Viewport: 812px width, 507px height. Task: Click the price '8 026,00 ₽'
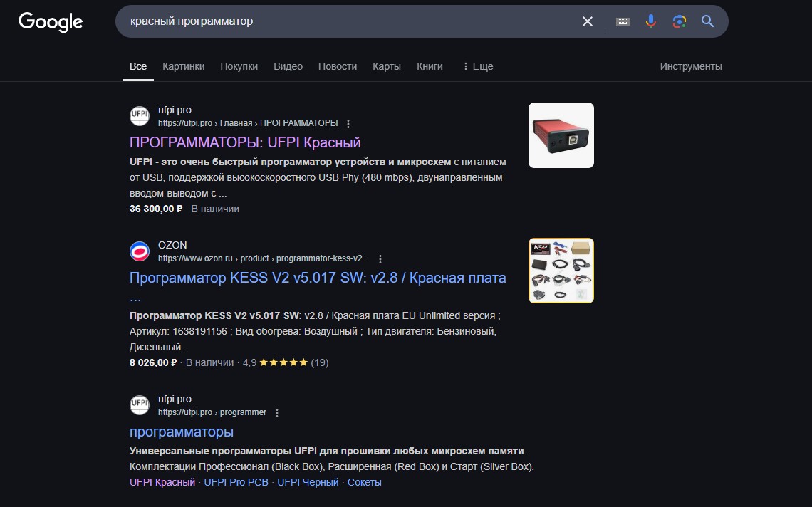pos(153,362)
